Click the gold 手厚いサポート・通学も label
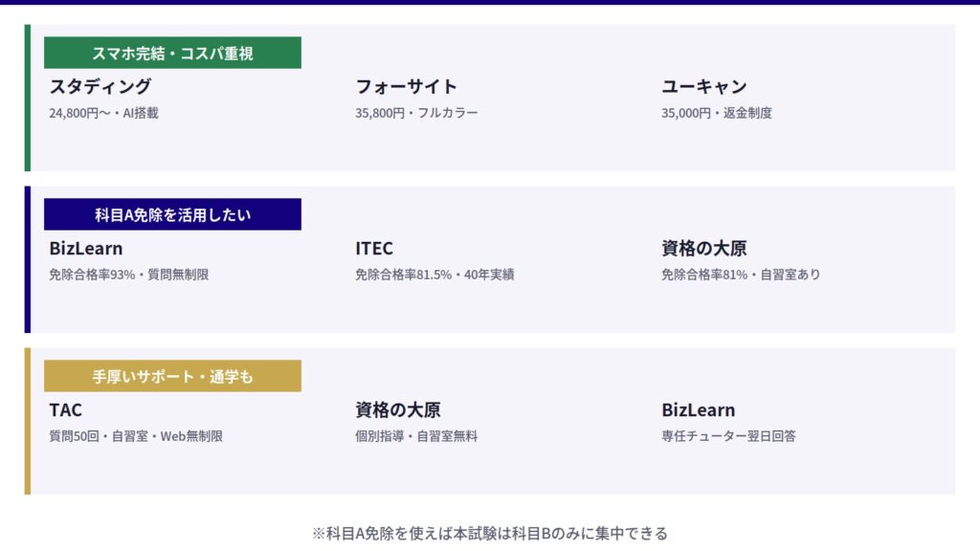 [x=172, y=377]
